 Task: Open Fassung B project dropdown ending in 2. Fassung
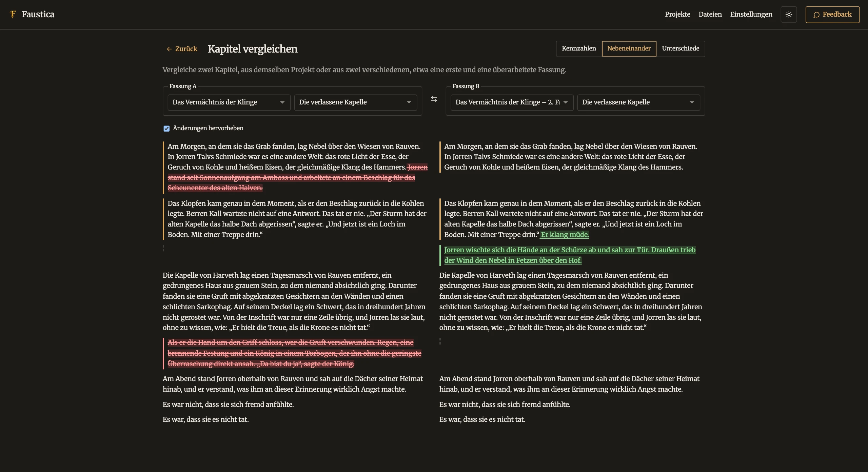tap(512, 102)
